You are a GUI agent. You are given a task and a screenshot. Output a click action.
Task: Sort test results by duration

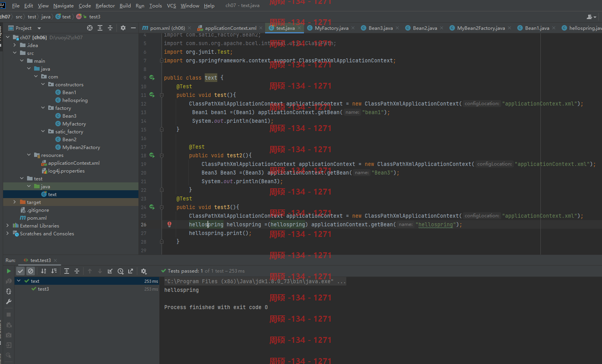tap(54, 271)
